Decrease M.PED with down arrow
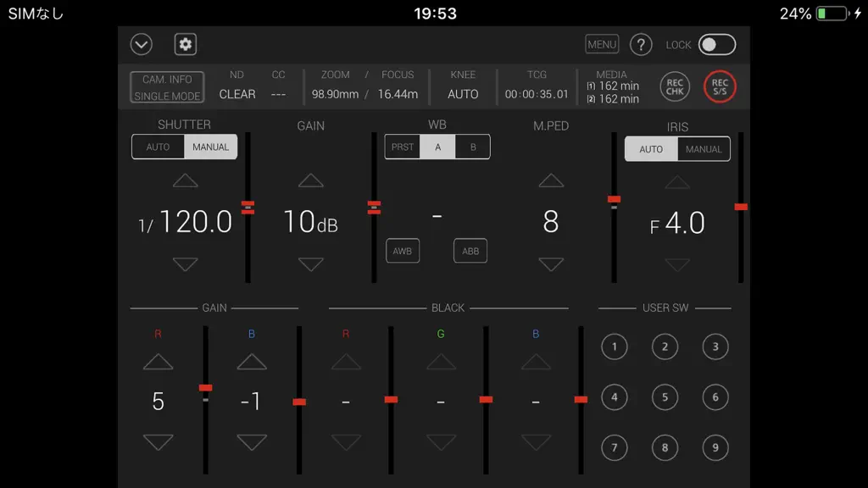Image resolution: width=868 pixels, height=488 pixels. (551, 264)
